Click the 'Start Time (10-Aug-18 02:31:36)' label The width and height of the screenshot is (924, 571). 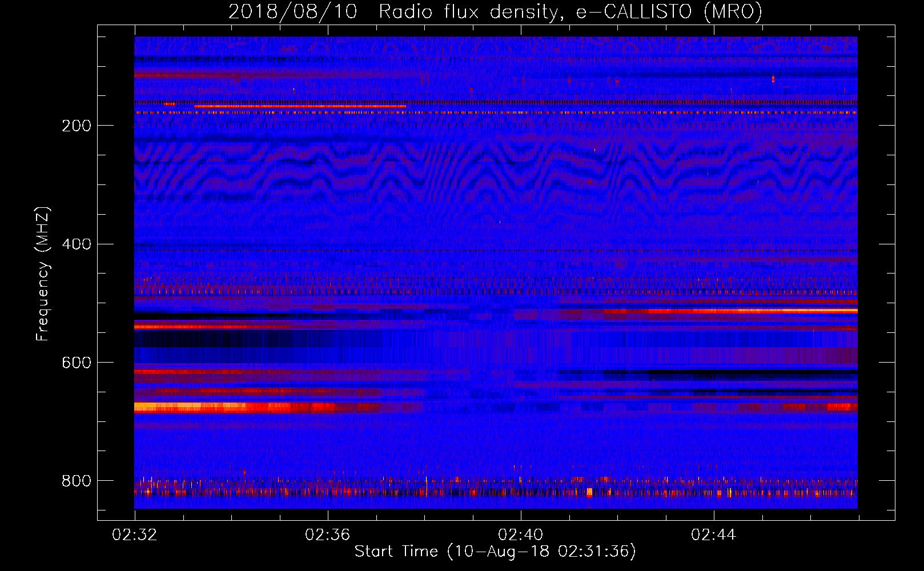coord(495,552)
